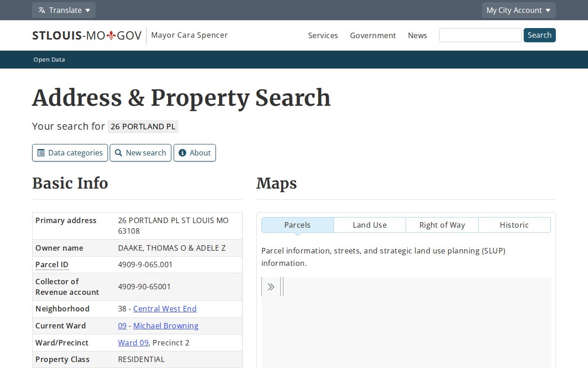Click the translate language icon
The width and height of the screenshot is (588, 368).
[42, 10]
